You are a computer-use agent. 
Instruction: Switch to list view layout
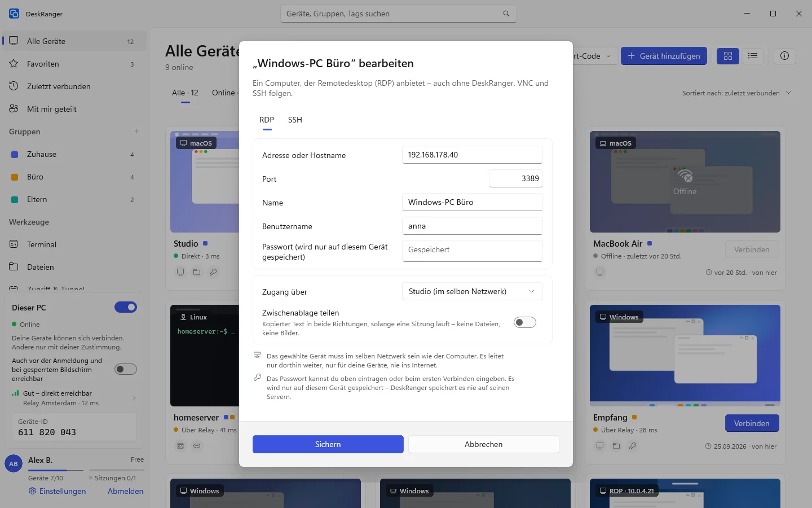pos(753,56)
